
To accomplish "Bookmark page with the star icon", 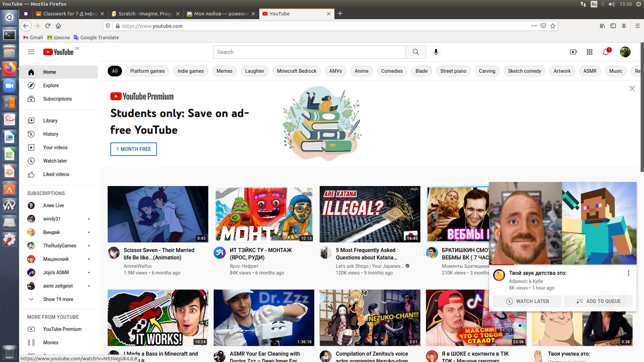I will (553, 26).
